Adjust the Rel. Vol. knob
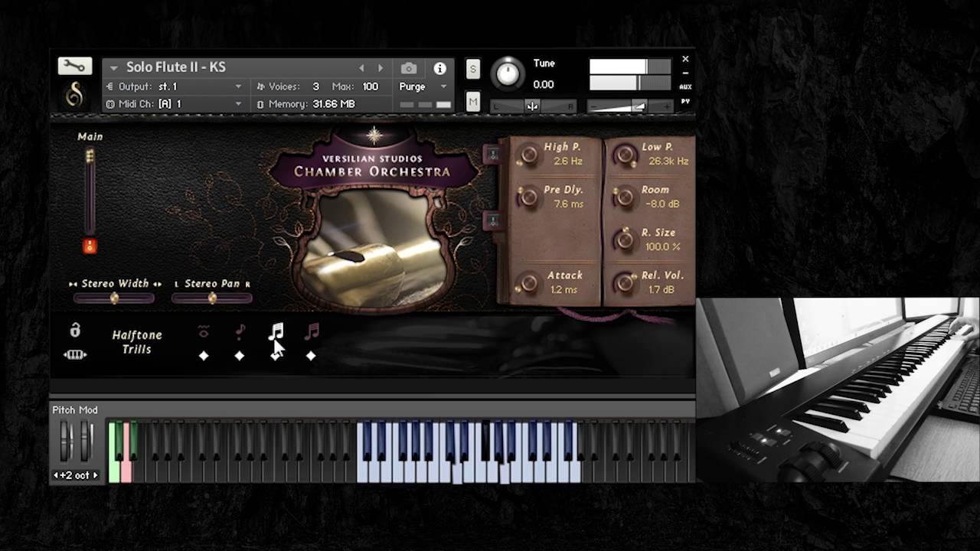The height and width of the screenshot is (551, 980). pos(626,283)
